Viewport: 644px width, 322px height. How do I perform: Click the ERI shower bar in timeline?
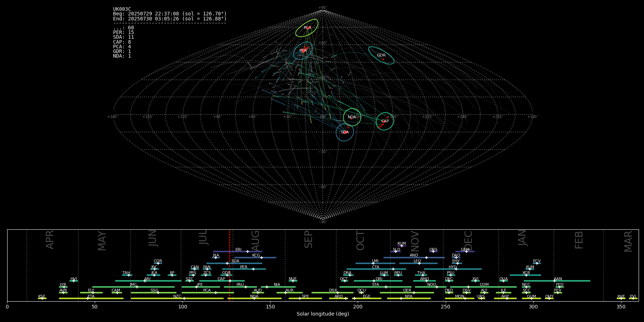238,252
